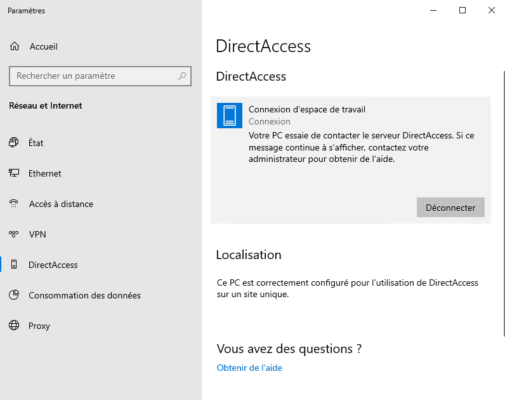The height and width of the screenshot is (400, 505).
Task: Go to the VPN settings page
Action: 37,234
